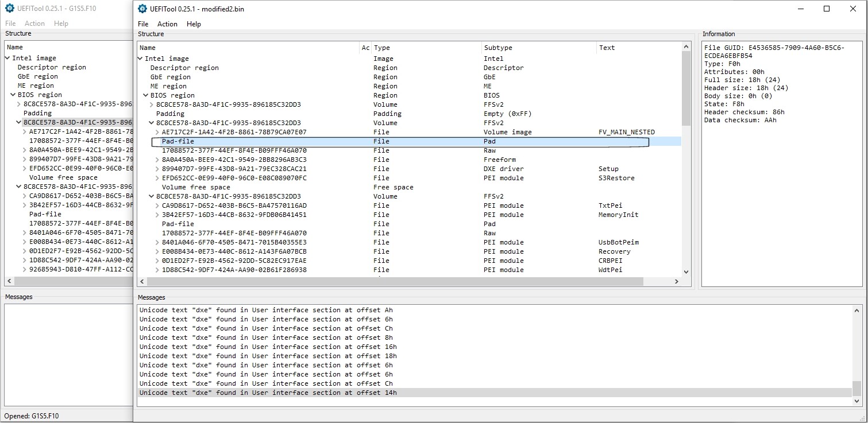Expand 3B42EF57 MemoryInit module node
The image size is (868, 423).
click(157, 215)
